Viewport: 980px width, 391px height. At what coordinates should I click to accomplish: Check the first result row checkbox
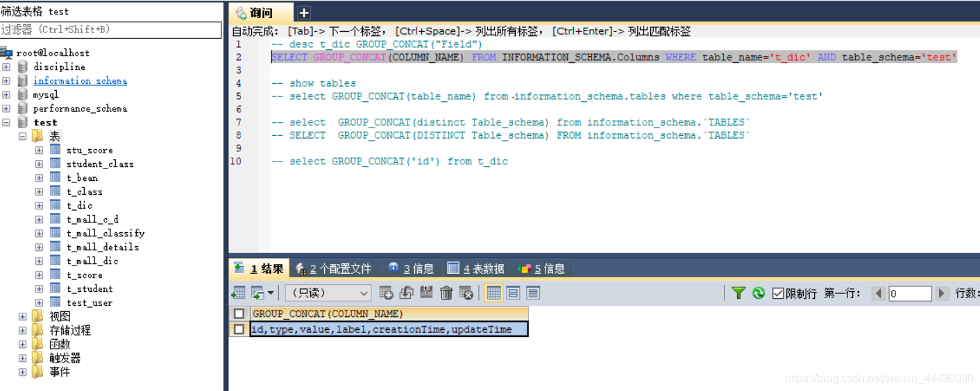click(x=239, y=329)
